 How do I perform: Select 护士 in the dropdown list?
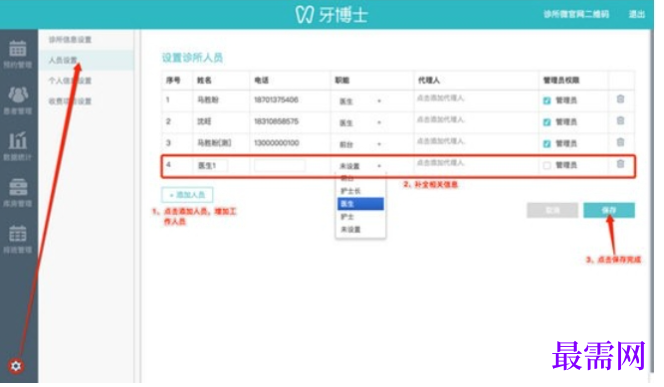pyautogui.click(x=360, y=216)
